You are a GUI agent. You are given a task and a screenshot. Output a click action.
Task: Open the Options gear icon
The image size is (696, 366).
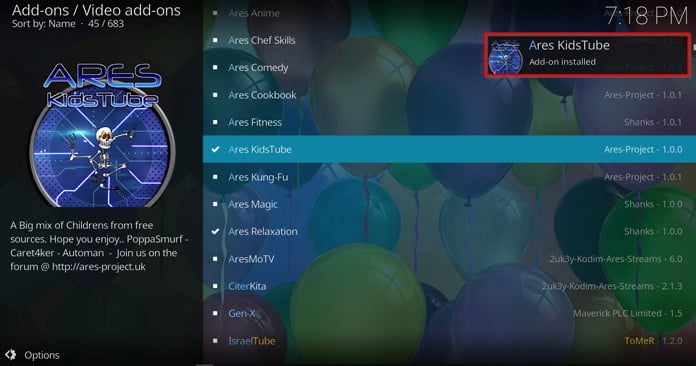pos(11,354)
